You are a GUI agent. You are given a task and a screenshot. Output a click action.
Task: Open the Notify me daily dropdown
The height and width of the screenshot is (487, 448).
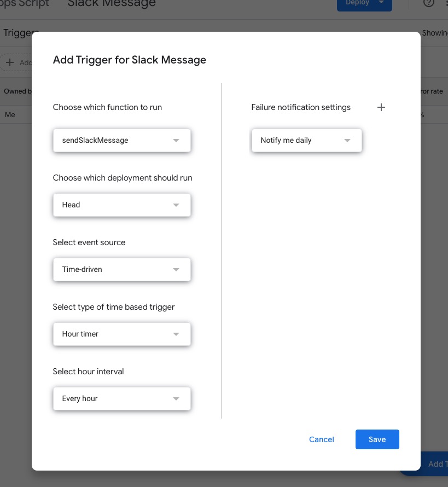click(307, 141)
